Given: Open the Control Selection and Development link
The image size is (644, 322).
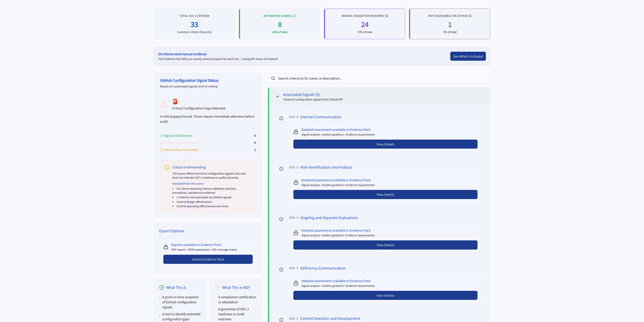Looking at the screenshot, I should point(330,318).
